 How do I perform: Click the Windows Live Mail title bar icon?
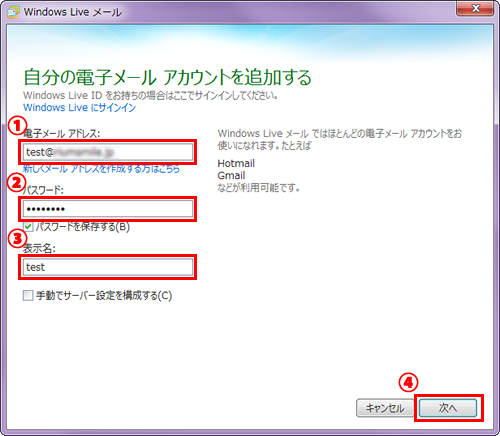13,12
